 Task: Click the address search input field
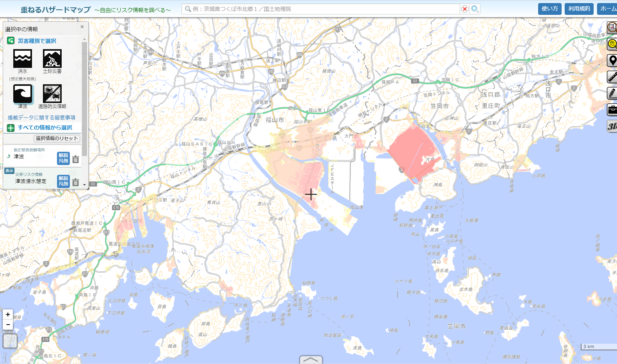pos(321,9)
